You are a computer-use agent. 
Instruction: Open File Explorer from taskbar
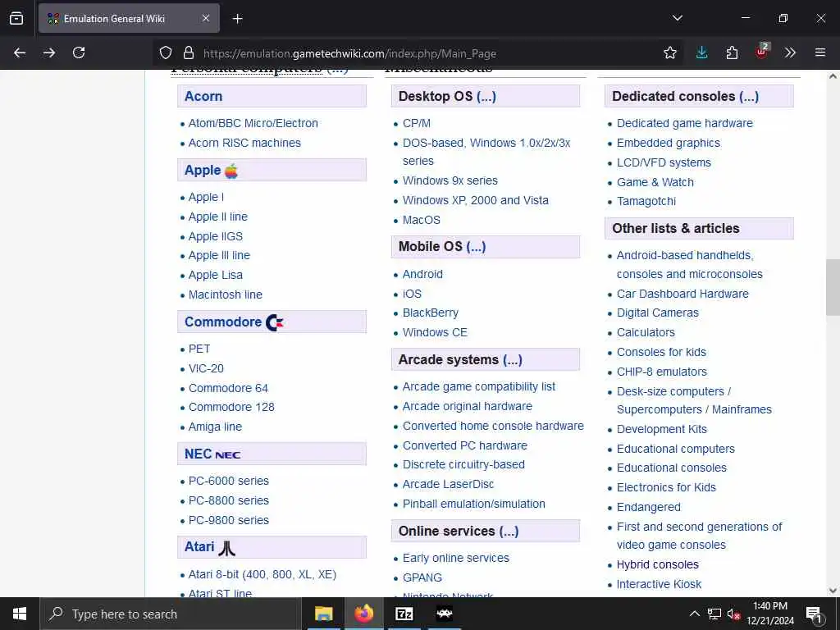coord(323,614)
